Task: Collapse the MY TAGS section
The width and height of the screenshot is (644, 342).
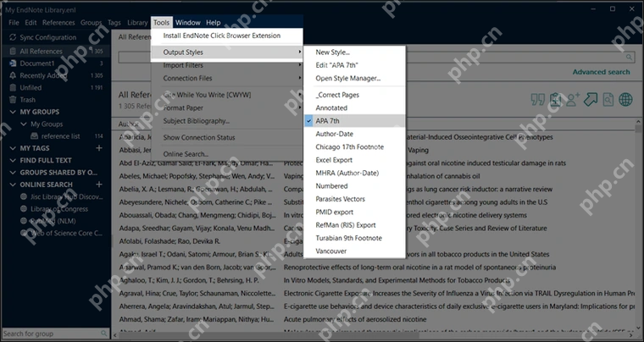Action: [x=13, y=148]
